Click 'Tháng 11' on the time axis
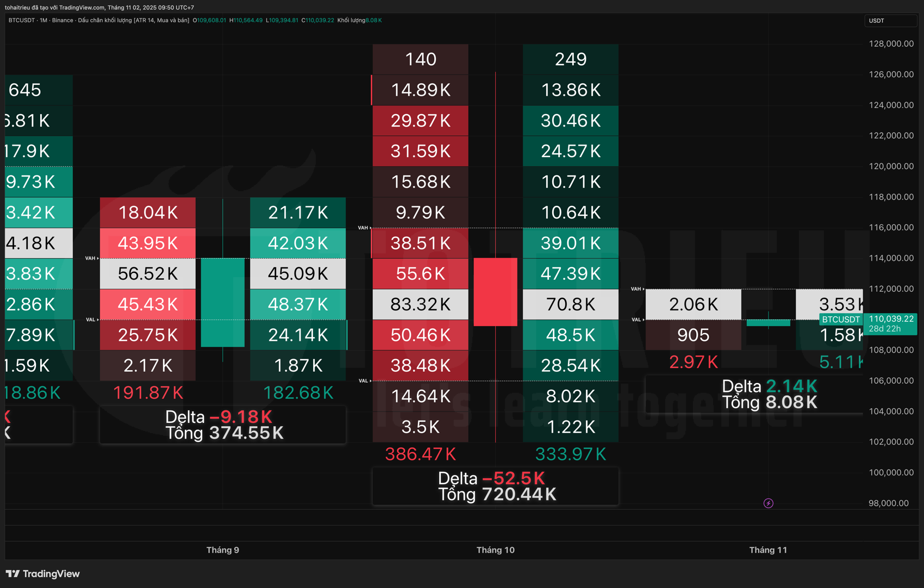The height and width of the screenshot is (588, 924). click(768, 549)
